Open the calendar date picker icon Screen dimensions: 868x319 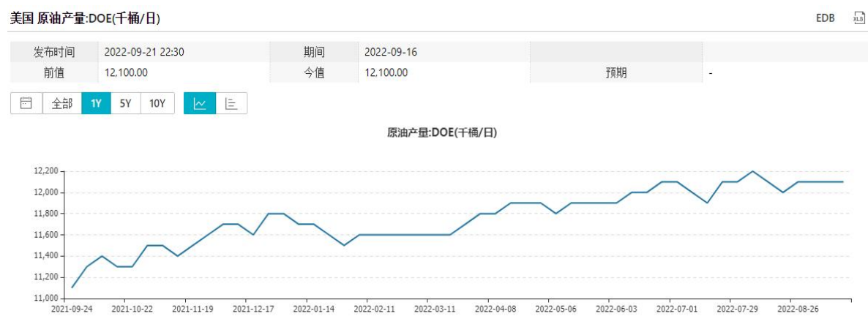click(x=26, y=103)
